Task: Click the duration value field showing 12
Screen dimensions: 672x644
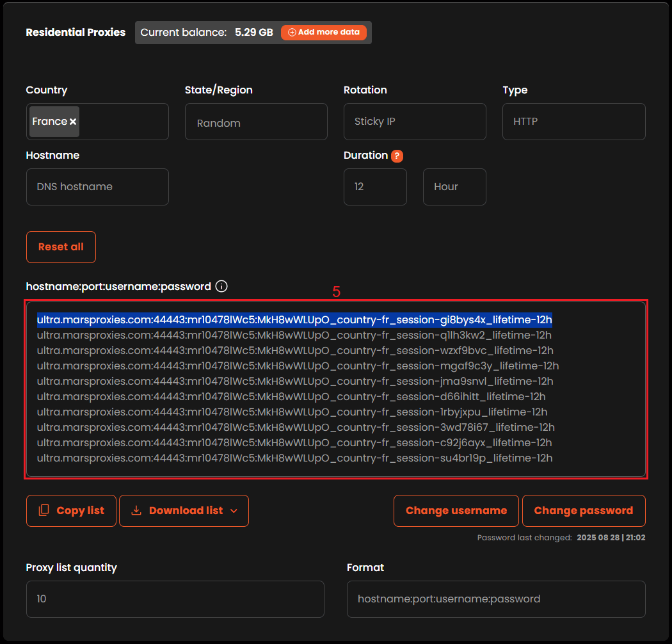Action: [x=375, y=187]
